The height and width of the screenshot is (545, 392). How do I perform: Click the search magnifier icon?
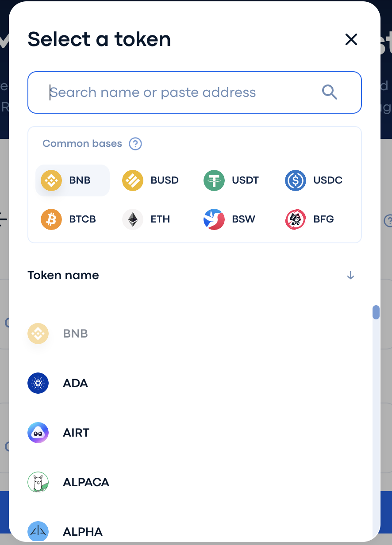click(x=330, y=92)
